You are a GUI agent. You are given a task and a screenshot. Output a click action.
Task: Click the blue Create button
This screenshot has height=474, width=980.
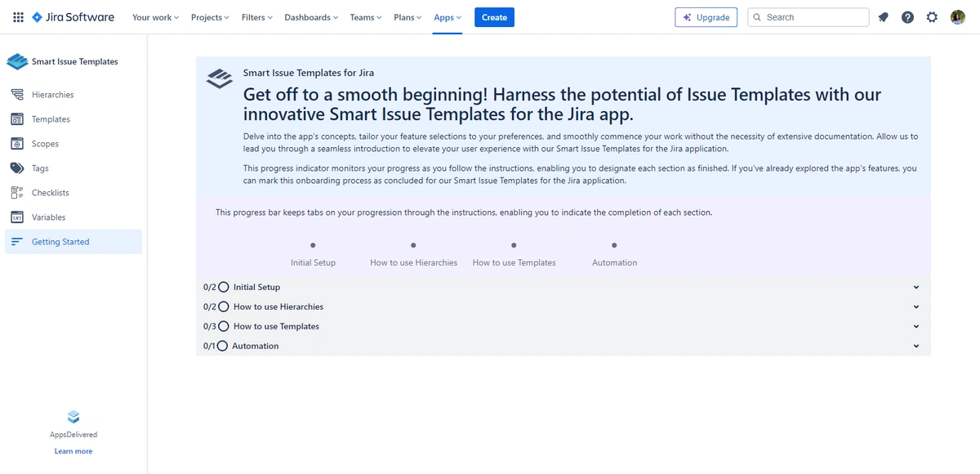click(x=494, y=17)
